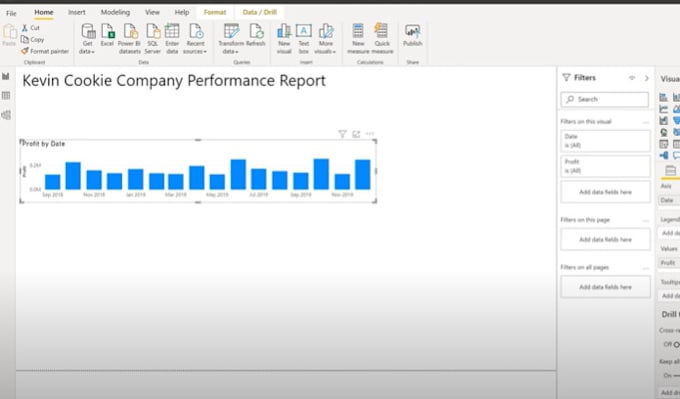This screenshot has height=399, width=680.
Task: Create a Quick measure
Action: [382, 39]
